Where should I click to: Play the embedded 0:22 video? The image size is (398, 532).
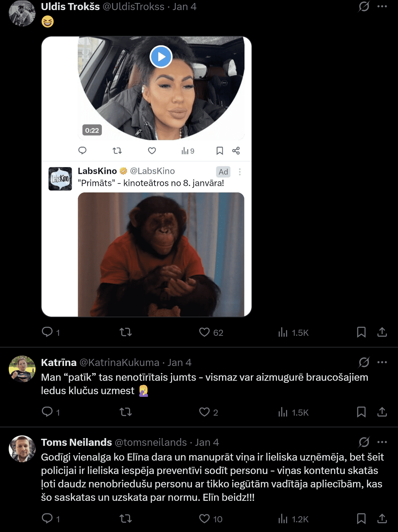coord(161,57)
